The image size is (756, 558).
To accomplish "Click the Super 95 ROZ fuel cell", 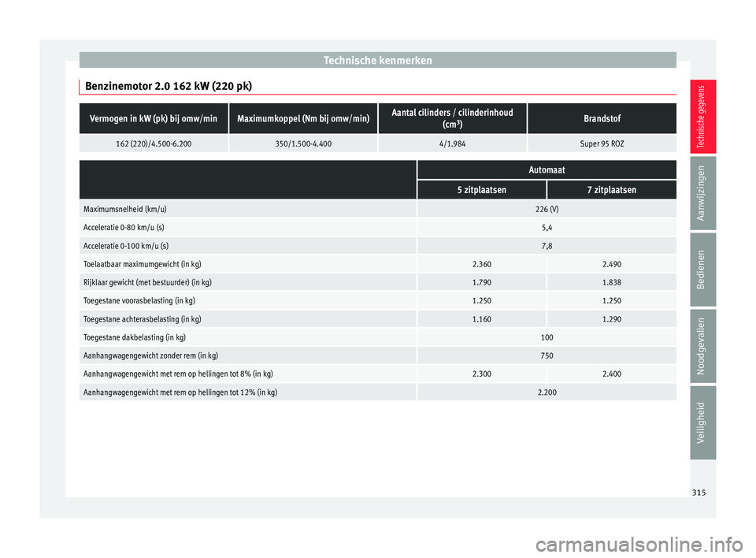I will point(602,143).
